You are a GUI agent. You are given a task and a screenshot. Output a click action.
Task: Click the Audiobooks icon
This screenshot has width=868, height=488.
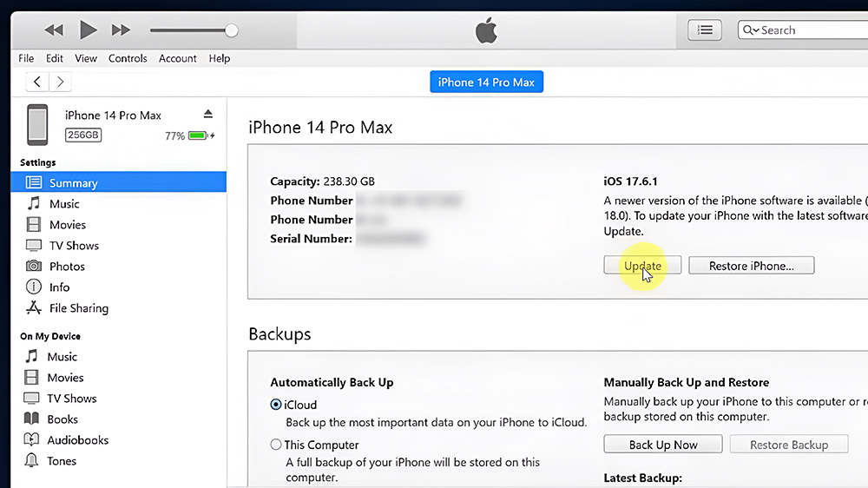coord(31,440)
